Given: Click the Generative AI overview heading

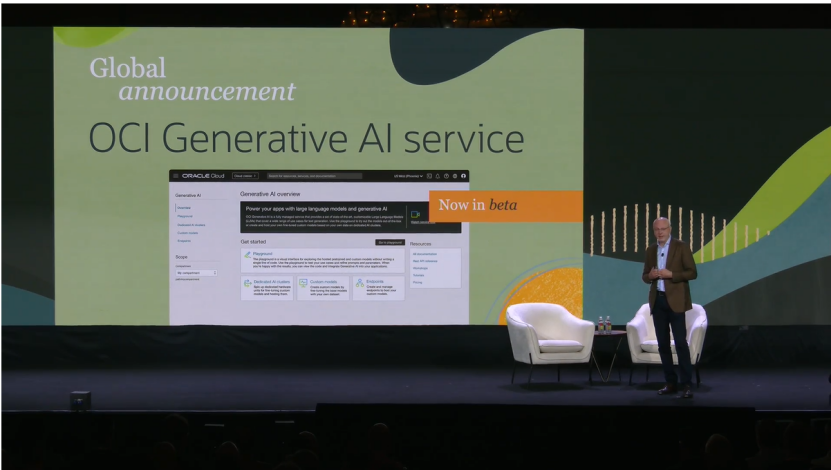Looking at the screenshot, I should 270,194.
